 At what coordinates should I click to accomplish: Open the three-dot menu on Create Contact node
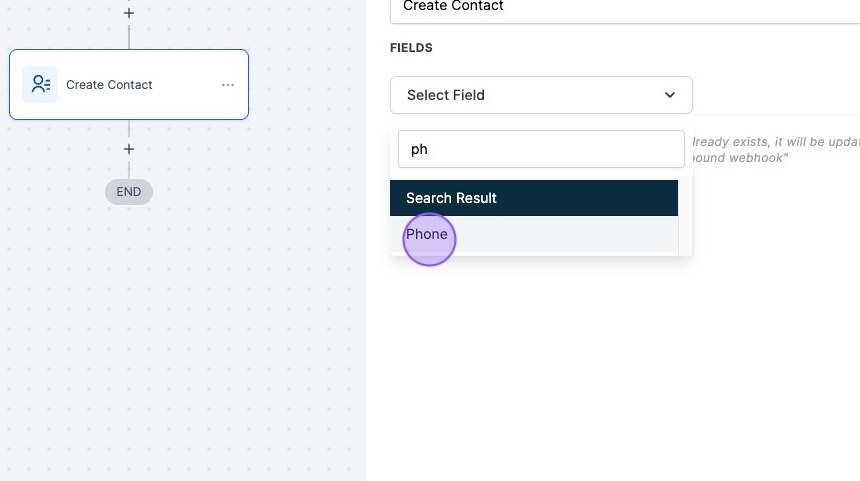228,85
